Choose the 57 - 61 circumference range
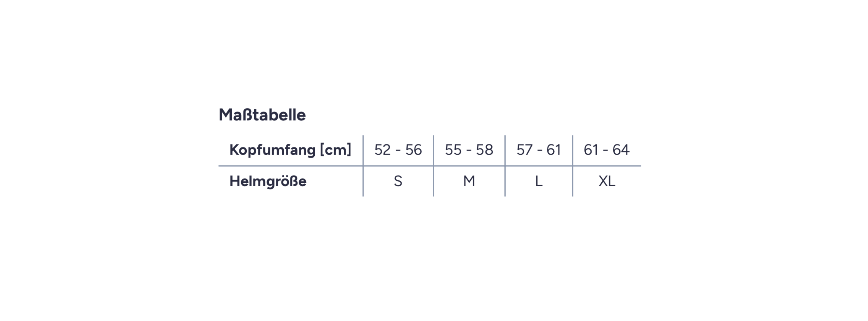The width and height of the screenshot is (868, 321). pos(538,150)
